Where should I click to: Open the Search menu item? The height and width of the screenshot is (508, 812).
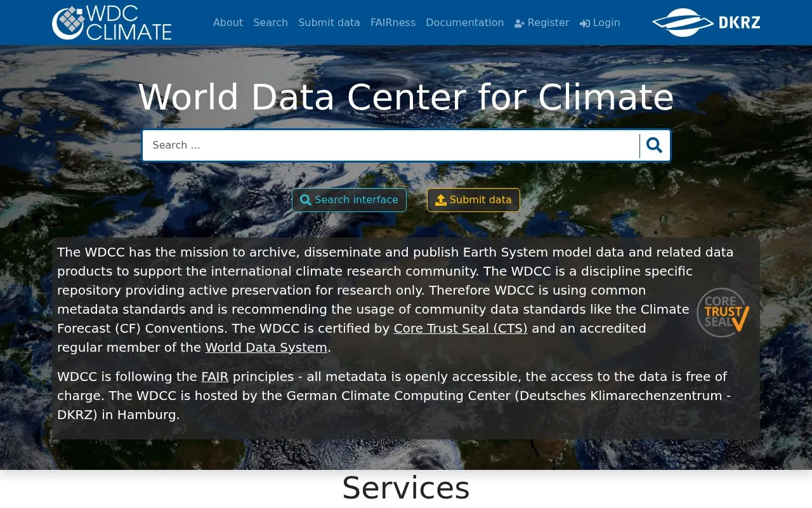[270, 23]
